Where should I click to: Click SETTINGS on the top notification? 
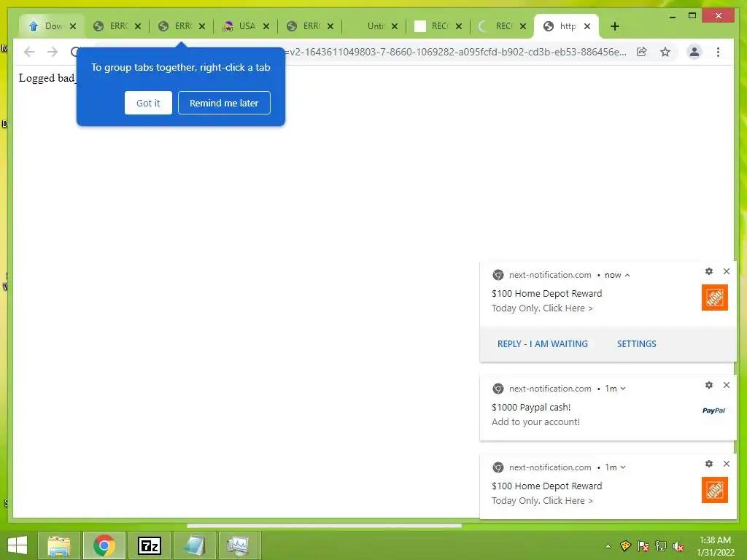[x=636, y=344]
